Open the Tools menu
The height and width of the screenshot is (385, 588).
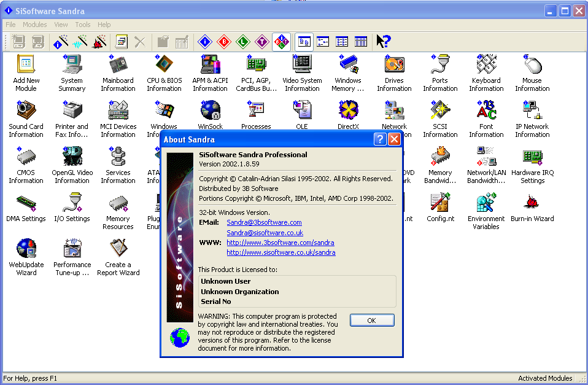[x=83, y=25]
